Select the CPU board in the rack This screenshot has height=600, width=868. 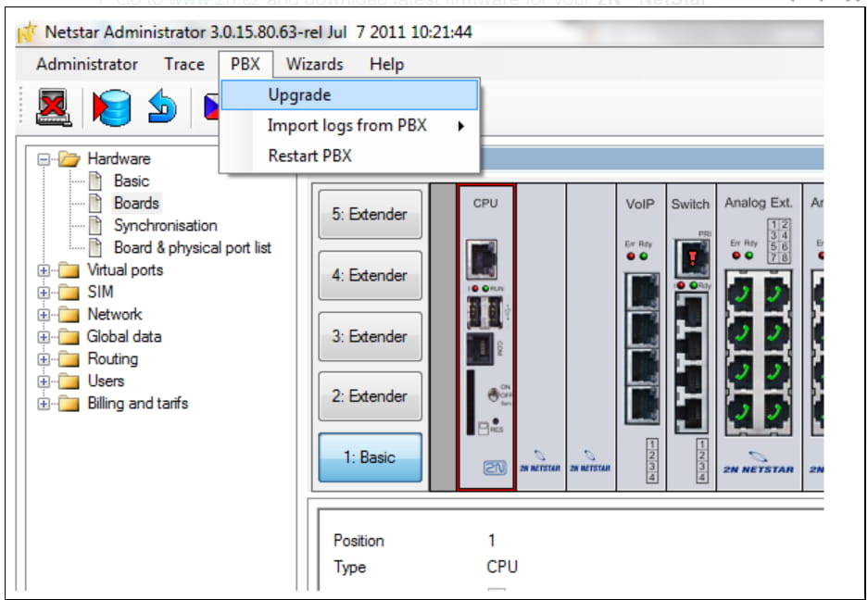pyautogui.click(x=485, y=337)
